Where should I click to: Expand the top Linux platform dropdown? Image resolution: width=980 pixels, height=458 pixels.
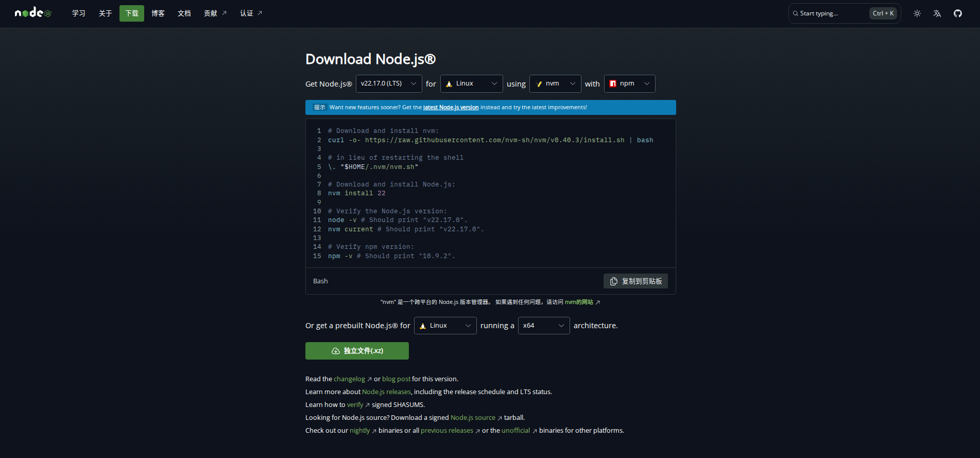471,83
